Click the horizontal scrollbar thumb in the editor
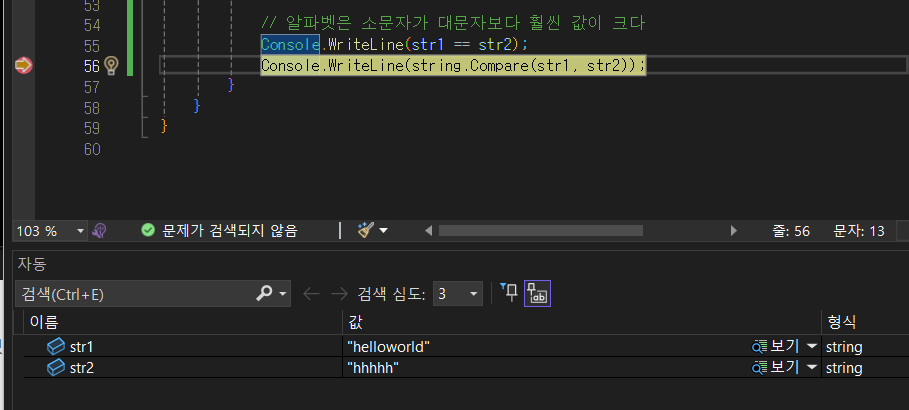The height and width of the screenshot is (410, 909). (541, 231)
